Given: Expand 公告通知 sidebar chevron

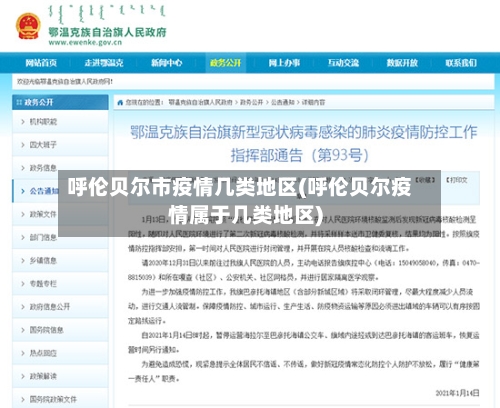Looking at the screenshot, I should (23, 191).
